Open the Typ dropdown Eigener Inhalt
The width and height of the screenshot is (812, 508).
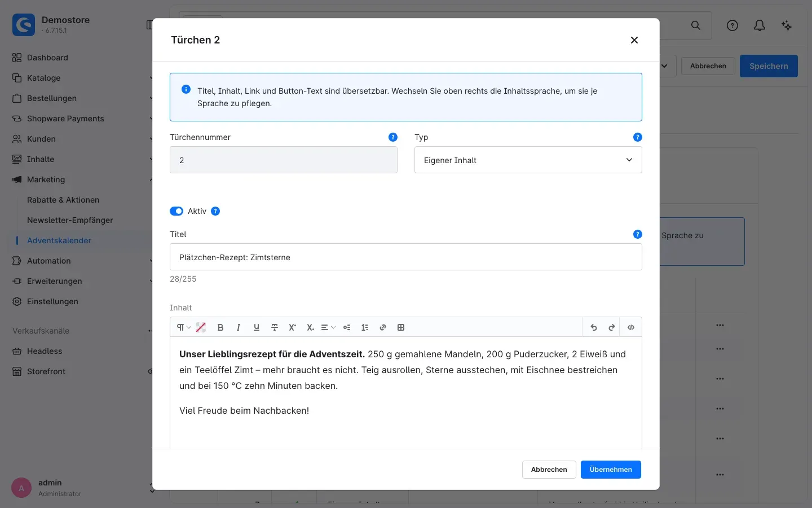(528, 160)
